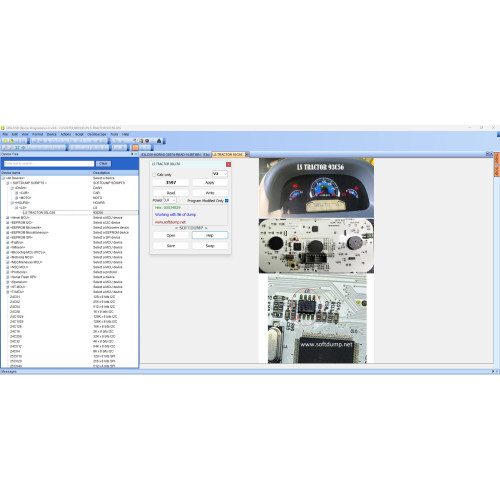Image resolution: width=500 pixels, height=500 pixels.
Task: Expand the CAR tree node
Action: pyautogui.click(x=17, y=193)
